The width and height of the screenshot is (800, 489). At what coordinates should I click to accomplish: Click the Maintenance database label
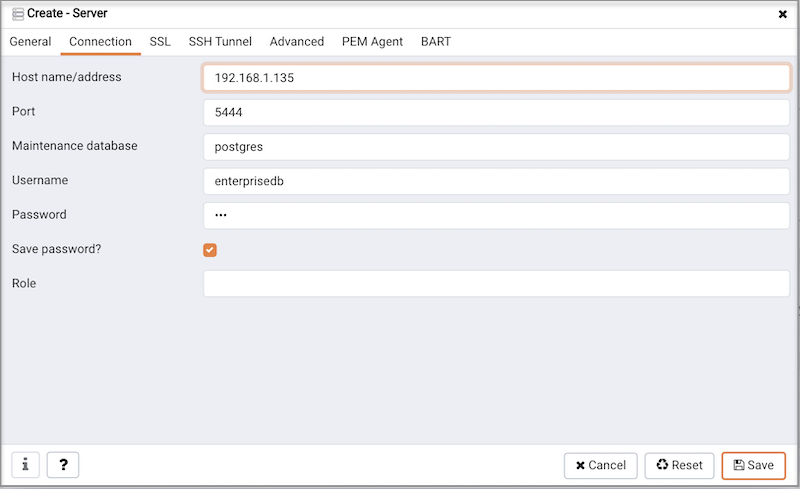pos(74,146)
